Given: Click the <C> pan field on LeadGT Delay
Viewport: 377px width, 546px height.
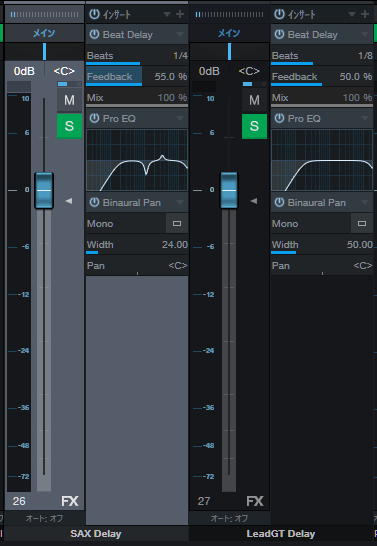Looking at the screenshot, I should coord(249,71).
